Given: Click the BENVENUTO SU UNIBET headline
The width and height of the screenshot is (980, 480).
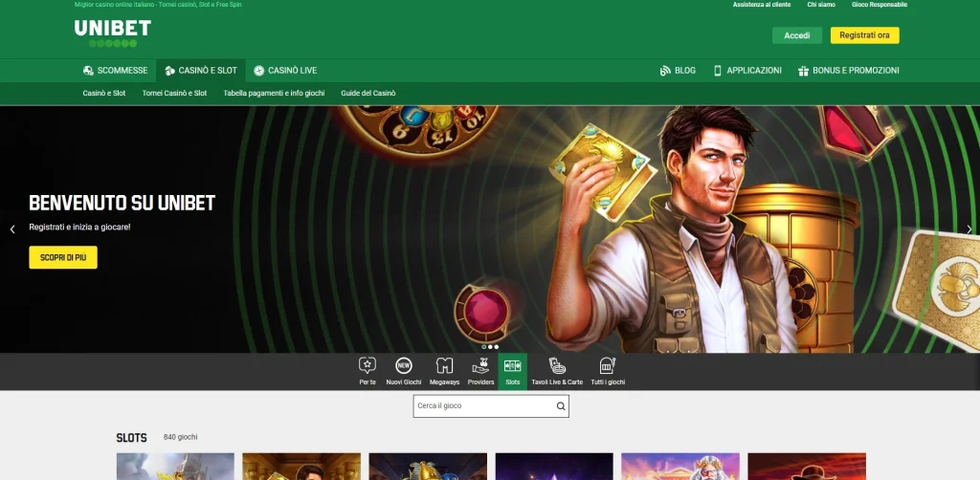Looking at the screenshot, I should coord(122,203).
